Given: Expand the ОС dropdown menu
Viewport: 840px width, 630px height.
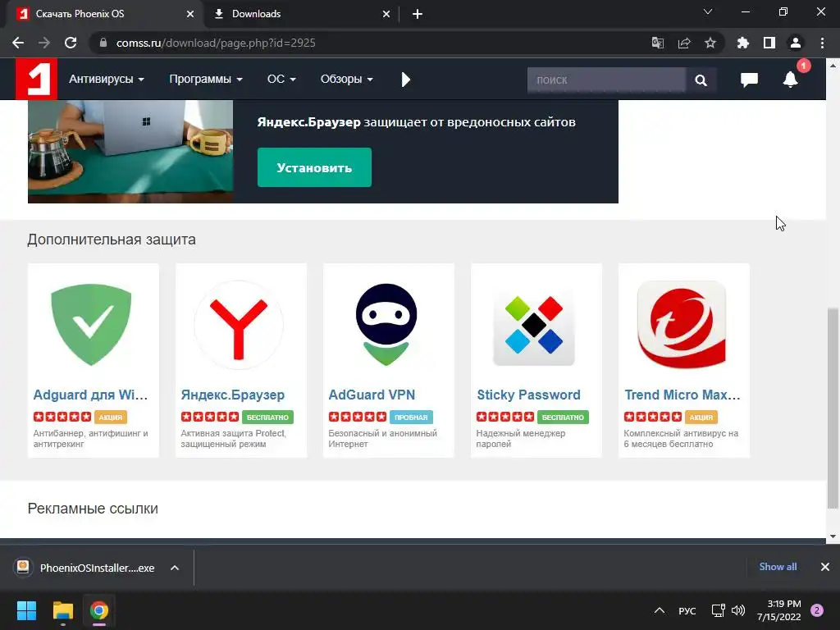Looking at the screenshot, I should [281, 80].
